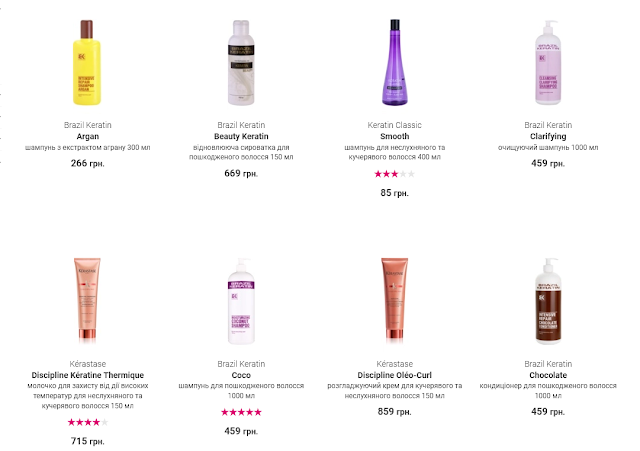The image size is (640, 451).
Task: Select the Beauty Keratin serum bottle image
Action: (x=241, y=62)
